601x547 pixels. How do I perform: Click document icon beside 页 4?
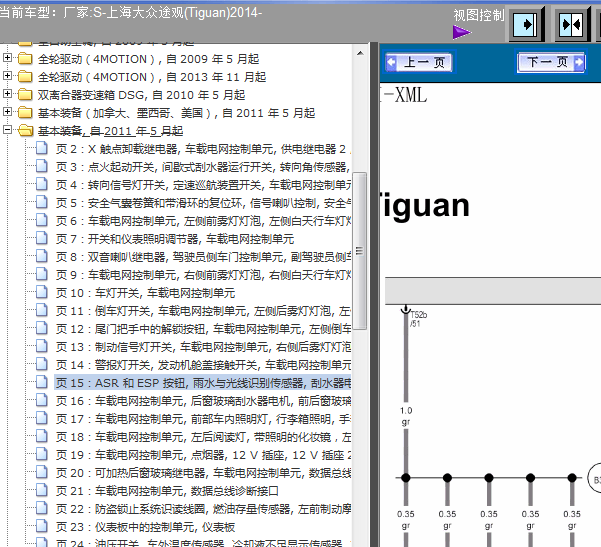tap(42, 184)
